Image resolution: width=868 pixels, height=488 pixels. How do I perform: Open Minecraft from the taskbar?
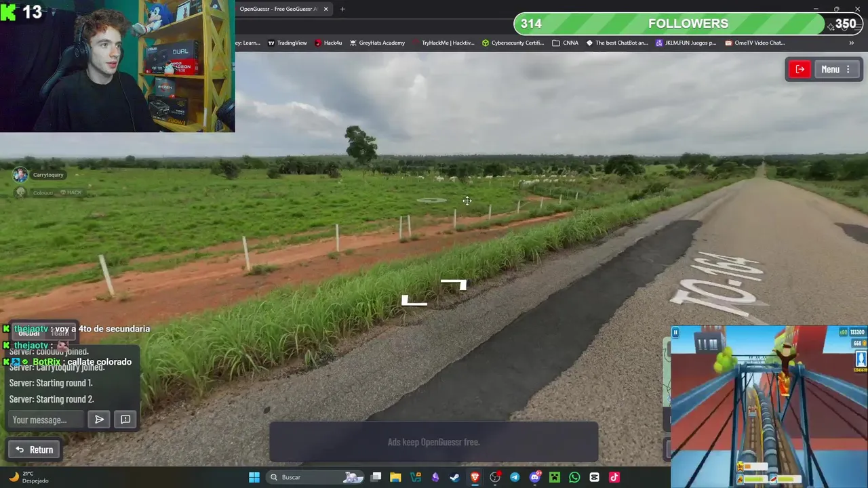click(x=555, y=477)
